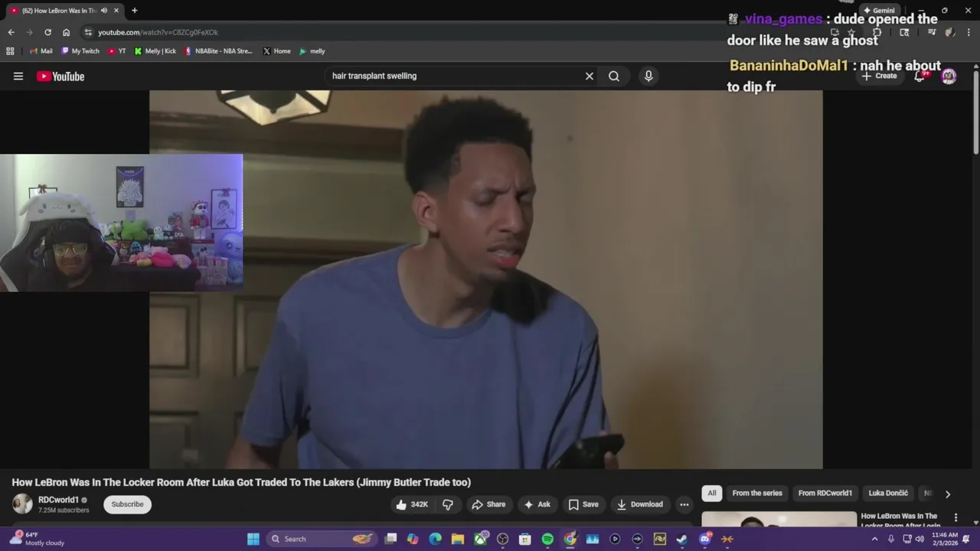
Task: Click the RDCworld1 channel avatar
Action: point(22,504)
